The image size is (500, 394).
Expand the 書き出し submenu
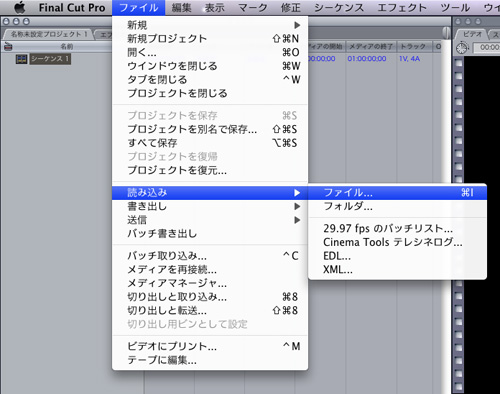210,206
